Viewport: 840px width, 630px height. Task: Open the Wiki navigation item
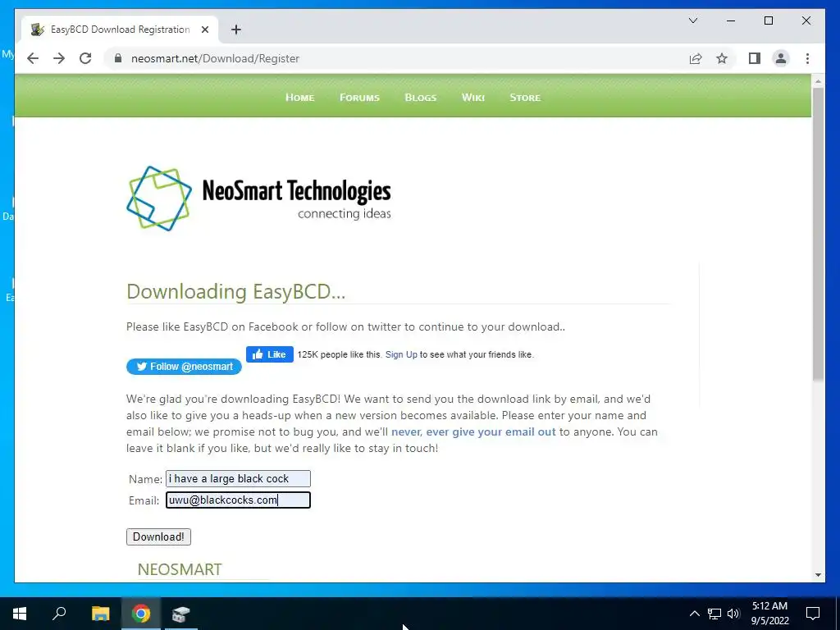coord(473,98)
